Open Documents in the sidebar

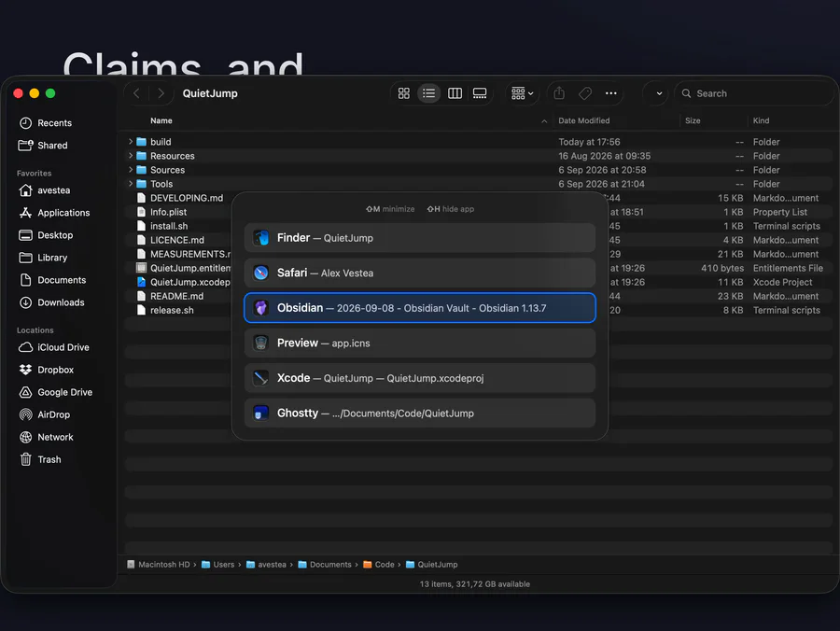click(x=52, y=280)
